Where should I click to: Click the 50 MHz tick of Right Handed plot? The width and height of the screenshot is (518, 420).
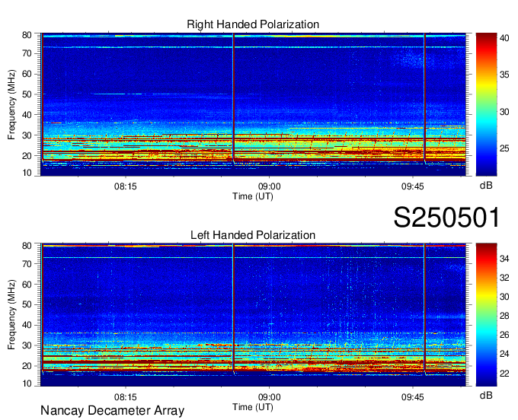(x=27, y=94)
